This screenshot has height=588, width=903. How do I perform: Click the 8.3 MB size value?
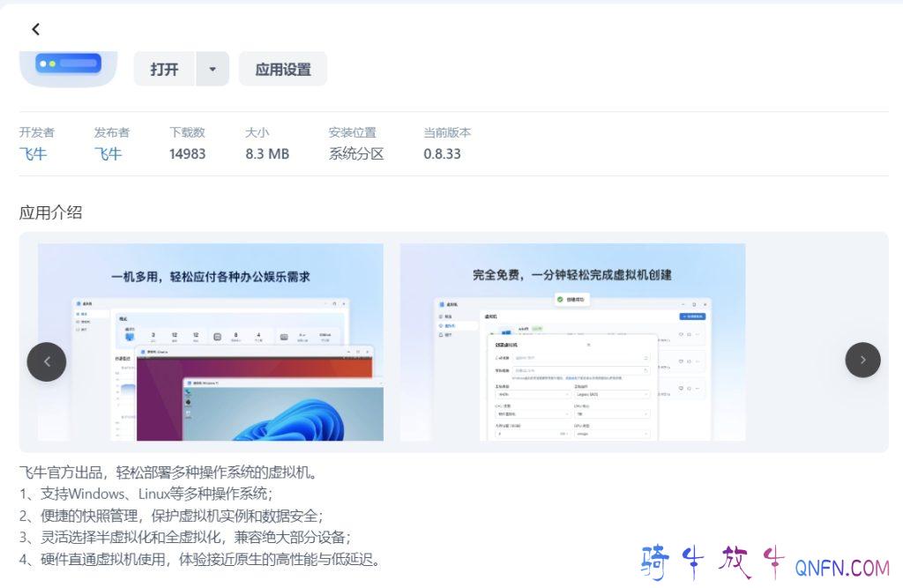[x=267, y=153]
